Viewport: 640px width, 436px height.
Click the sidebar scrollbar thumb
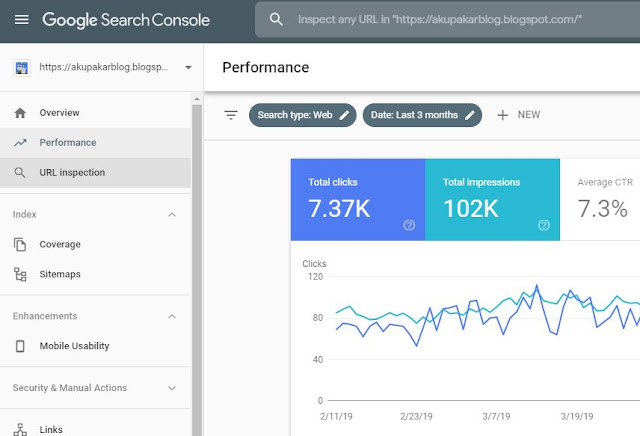click(x=197, y=269)
